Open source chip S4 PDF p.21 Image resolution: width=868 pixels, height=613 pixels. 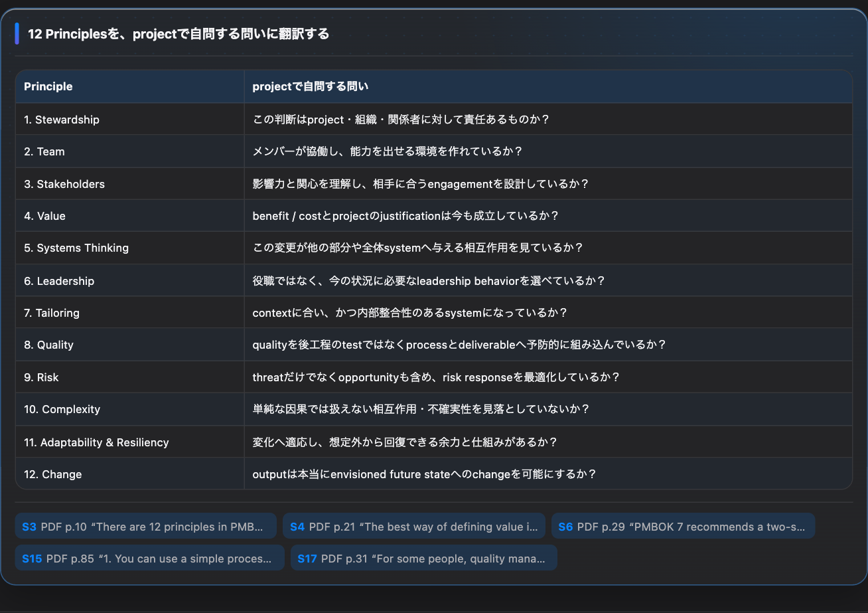(x=414, y=526)
